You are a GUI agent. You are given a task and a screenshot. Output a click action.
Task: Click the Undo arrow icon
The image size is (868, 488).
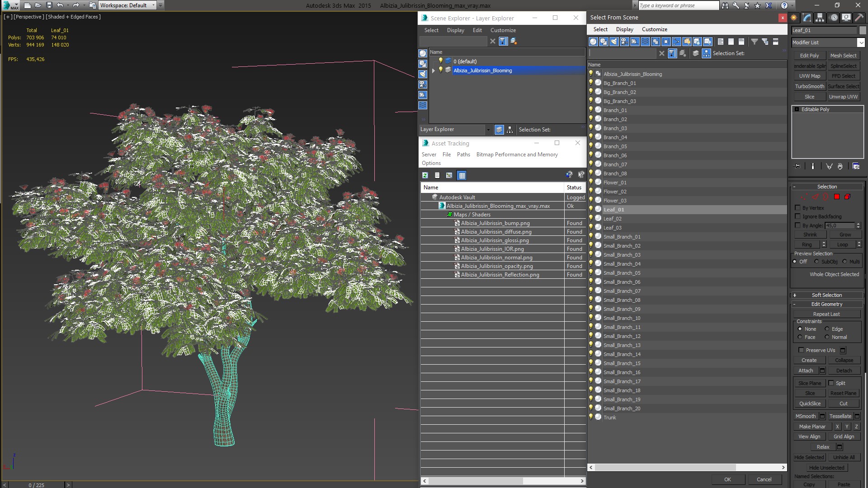click(x=60, y=5)
